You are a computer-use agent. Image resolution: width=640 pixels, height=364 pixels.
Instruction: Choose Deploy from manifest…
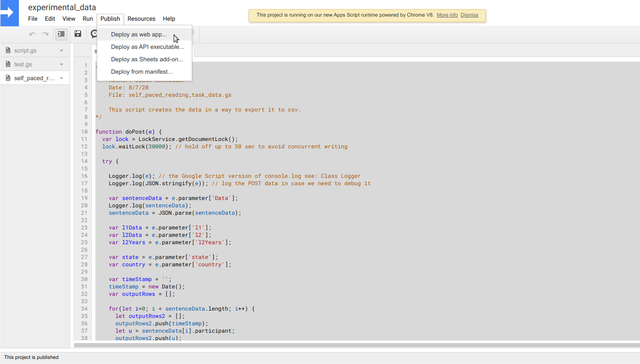click(x=144, y=72)
